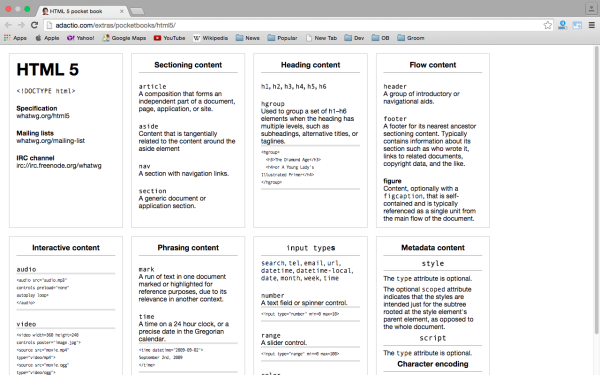Image resolution: width=600 pixels, height=375 pixels.
Task: Click the input types card title
Action: tap(310, 248)
